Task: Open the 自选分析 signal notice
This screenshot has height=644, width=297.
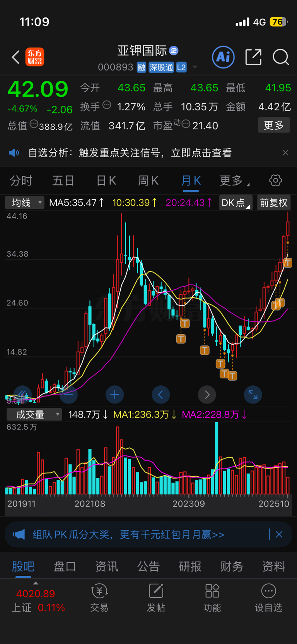Action: coord(130,153)
